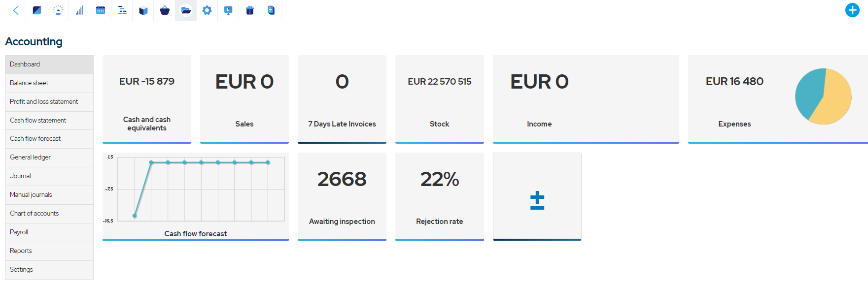Click the shopping basket icon
The image size is (868, 284).
(x=164, y=10)
